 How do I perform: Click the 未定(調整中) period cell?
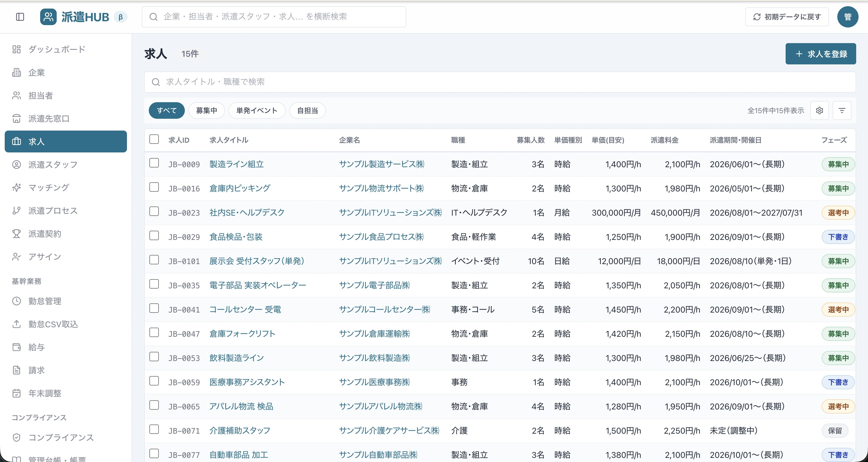click(734, 431)
